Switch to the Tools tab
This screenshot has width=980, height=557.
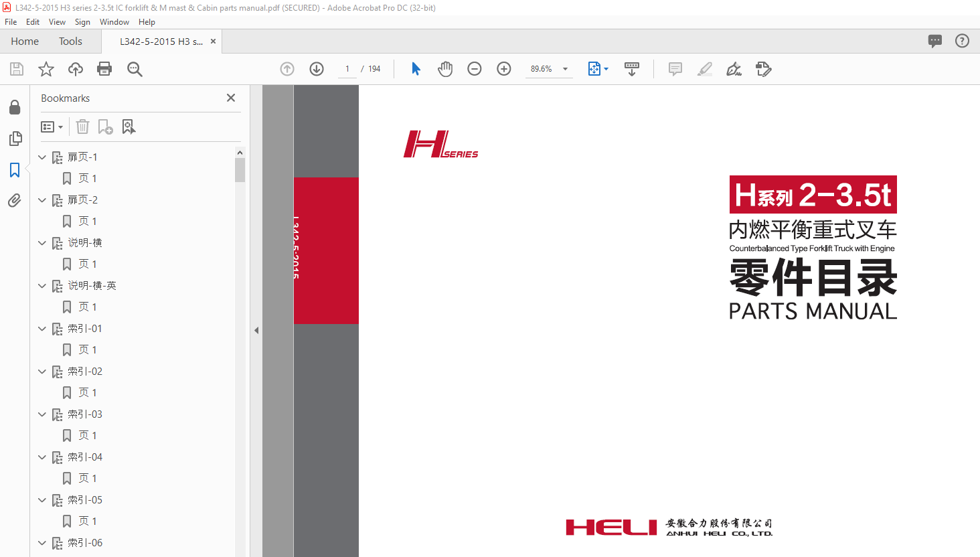[x=70, y=41]
